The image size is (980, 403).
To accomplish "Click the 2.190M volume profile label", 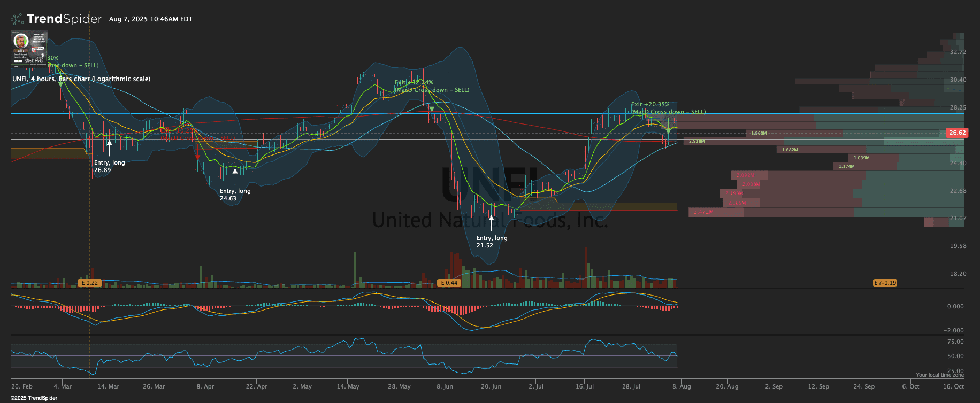I will (x=734, y=193).
